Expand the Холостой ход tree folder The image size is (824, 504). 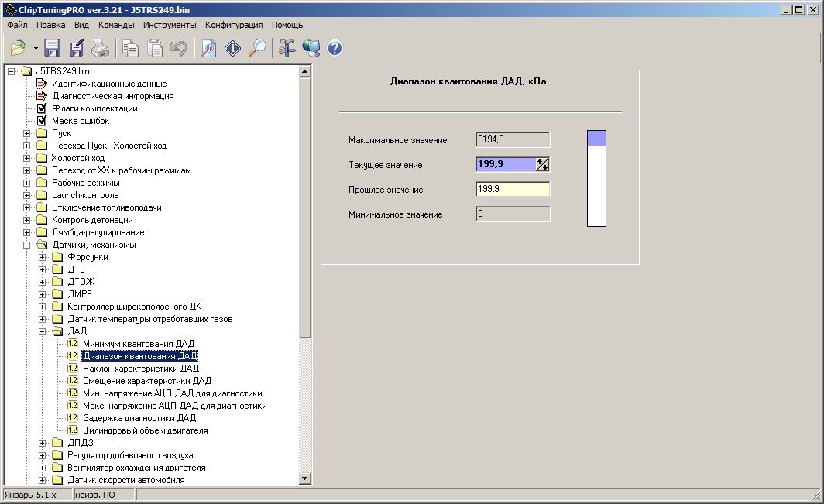pyautogui.click(x=27, y=158)
